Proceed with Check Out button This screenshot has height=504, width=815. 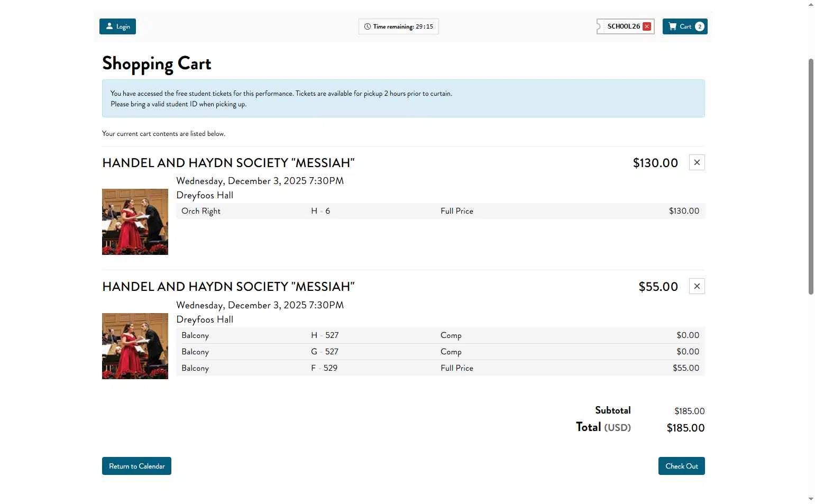point(682,466)
